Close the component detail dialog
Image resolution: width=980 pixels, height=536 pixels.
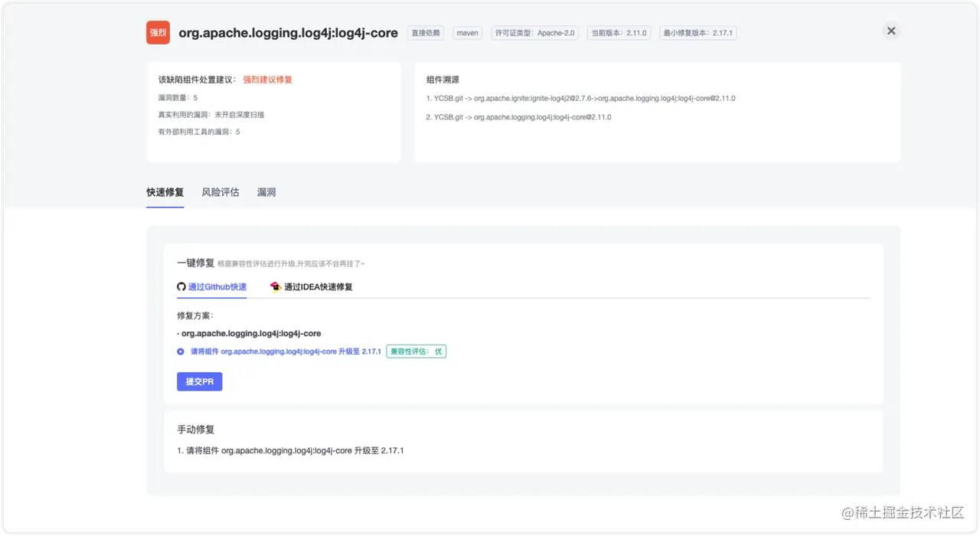point(890,31)
